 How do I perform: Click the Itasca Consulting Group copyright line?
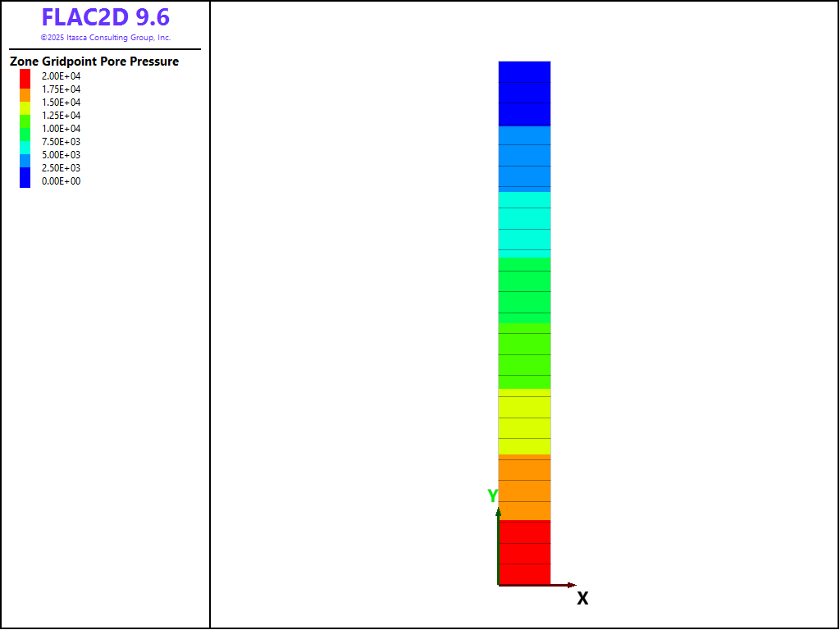click(106, 38)
